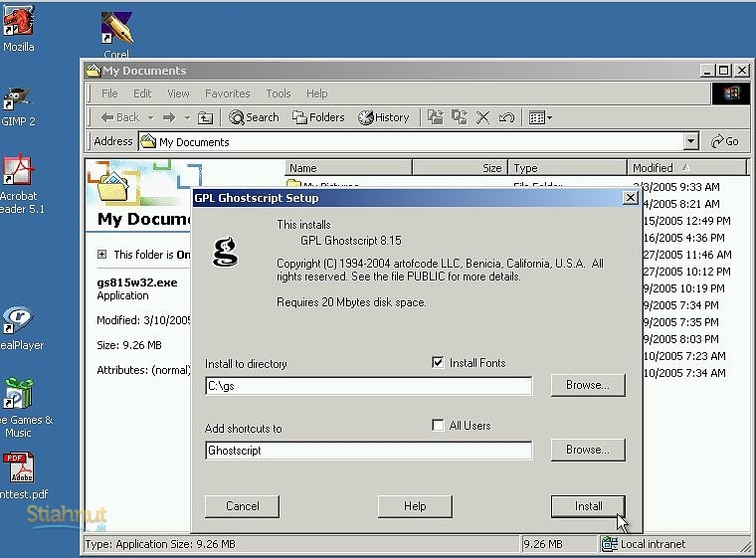The image size is (756, 558).
Task: Sort files by Modified column
Action: point(686,168)
